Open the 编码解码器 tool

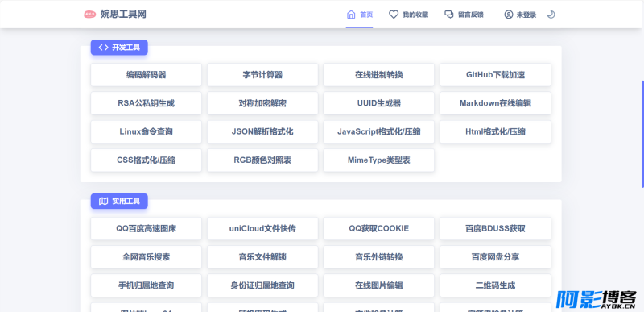click(147, 75)
